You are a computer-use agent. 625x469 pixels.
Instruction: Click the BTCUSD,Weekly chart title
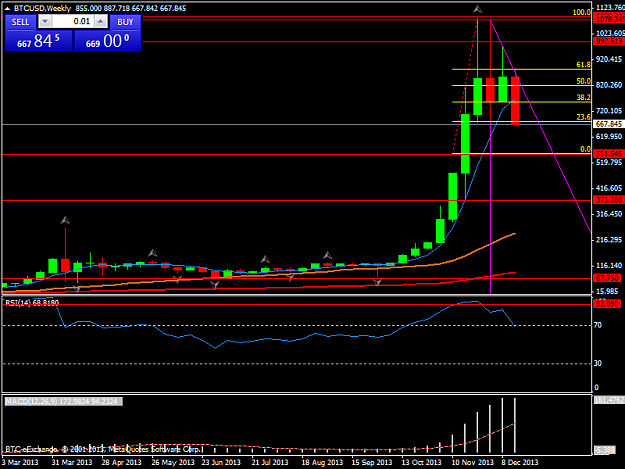click(x=42, y=8)
